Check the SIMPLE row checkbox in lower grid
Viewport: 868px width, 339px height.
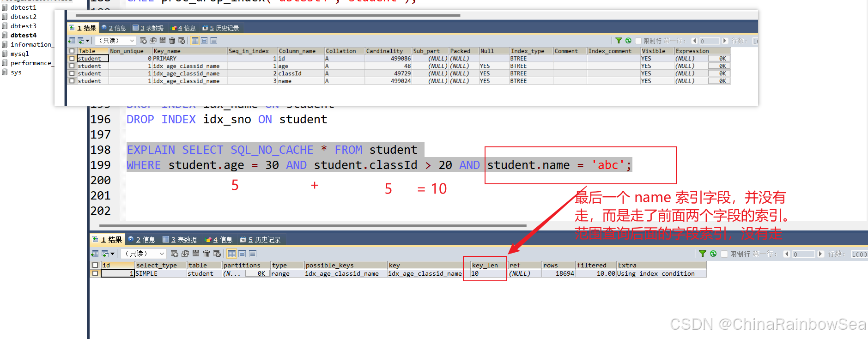click(95, 273)
